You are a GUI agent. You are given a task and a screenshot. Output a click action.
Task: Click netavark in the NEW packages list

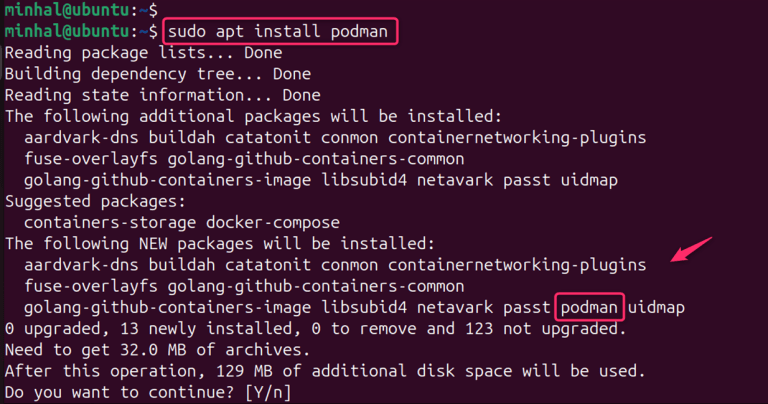455,308
